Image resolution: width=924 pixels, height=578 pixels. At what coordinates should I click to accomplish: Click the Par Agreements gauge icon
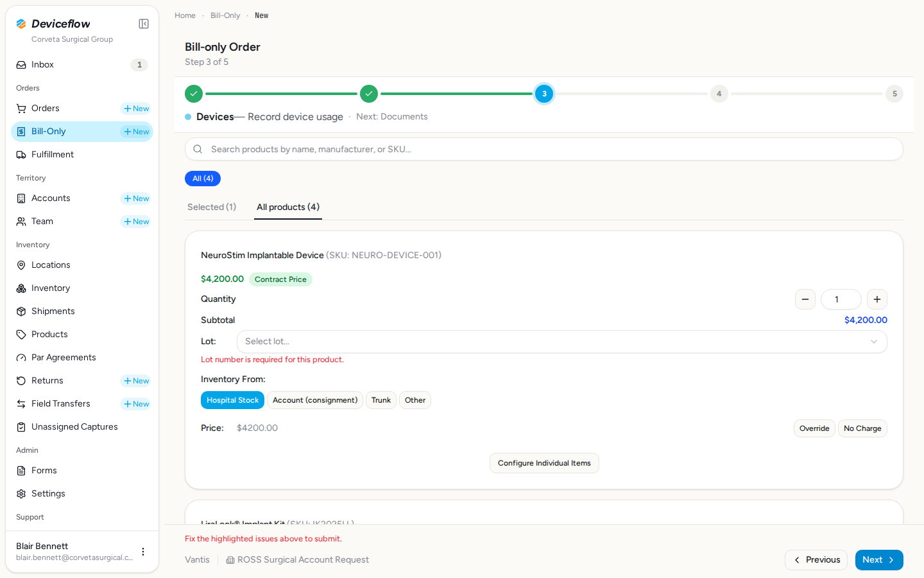click(21, 358)
